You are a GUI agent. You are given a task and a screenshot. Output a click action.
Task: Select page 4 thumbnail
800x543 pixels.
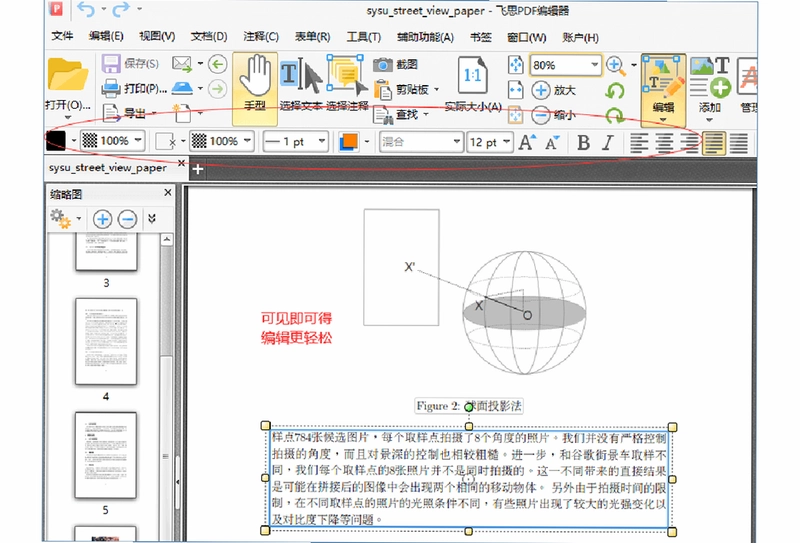click(x=106, y=341)
